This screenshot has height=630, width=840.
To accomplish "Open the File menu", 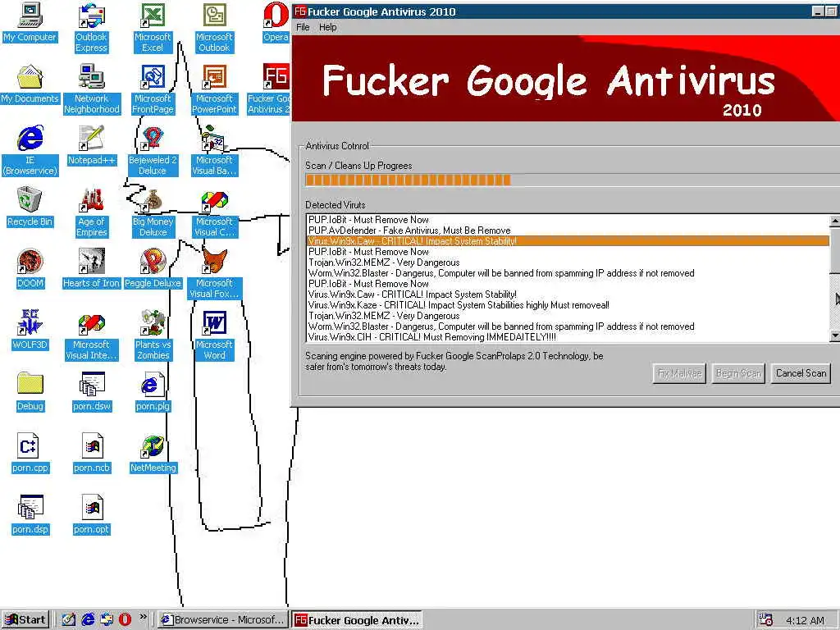I will pyautogui.click(x=303, y=27).
